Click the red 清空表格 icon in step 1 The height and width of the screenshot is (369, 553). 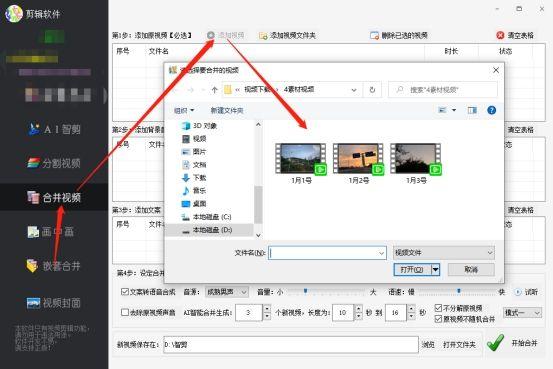click(500, 35)
